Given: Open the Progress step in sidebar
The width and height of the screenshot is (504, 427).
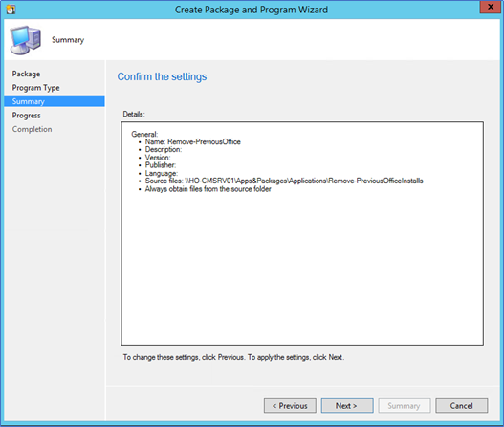Looking at the screenshot, I should tap(27, 116).
